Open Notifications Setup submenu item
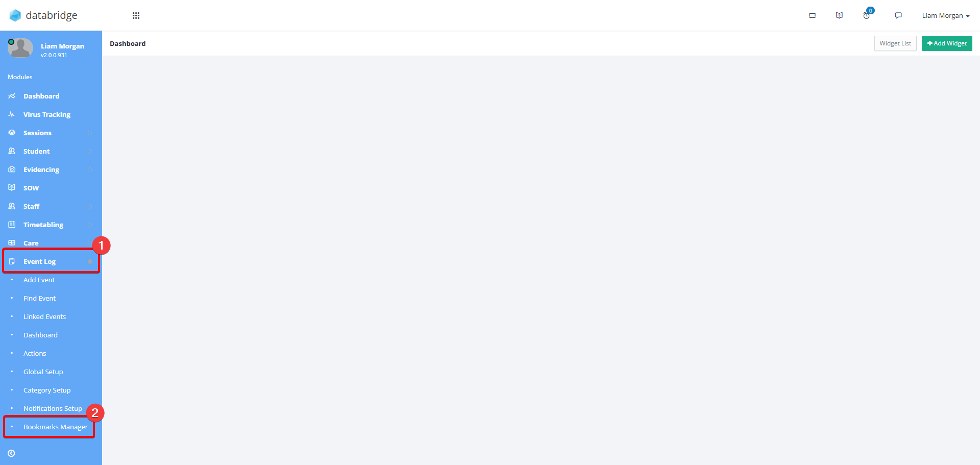This screenshot has height=465, width=980. tap(53, 408)
